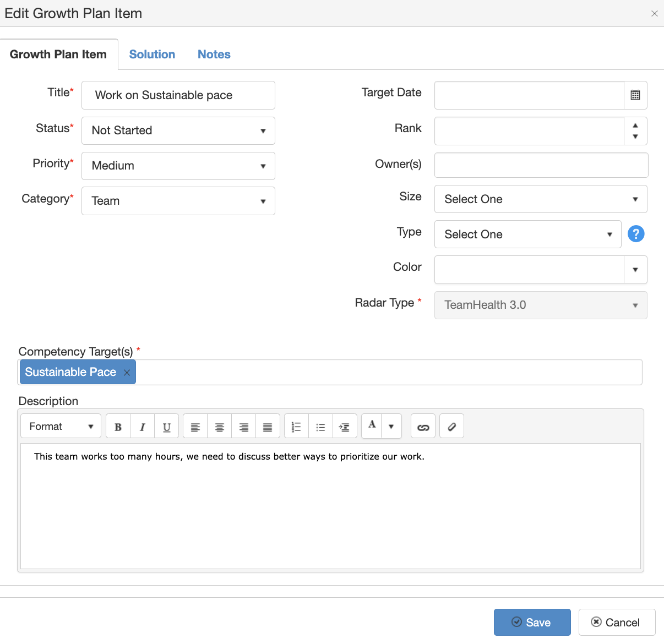
Task: Open the Format dropdown in toolbar
Action: pyautogui.click(x=61, y=427)
